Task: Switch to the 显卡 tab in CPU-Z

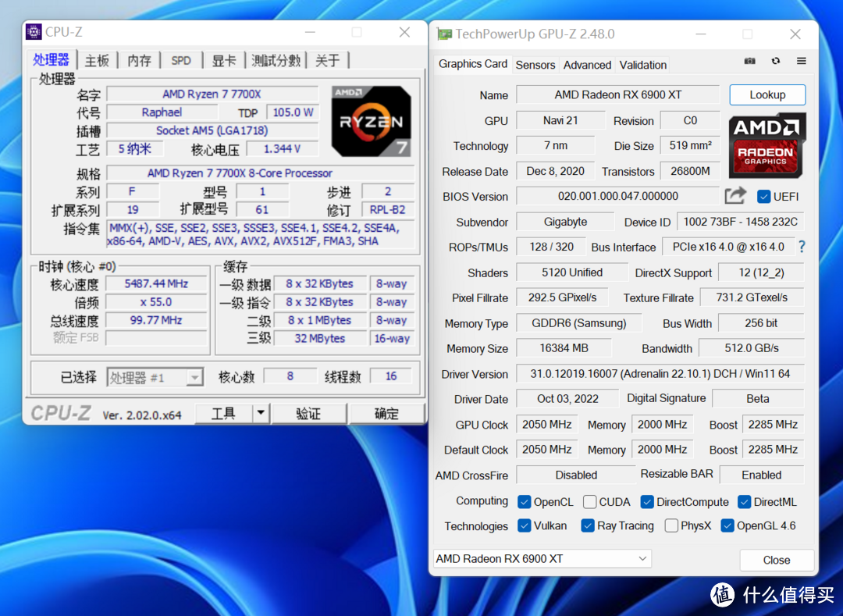Action: click(224, 60)
